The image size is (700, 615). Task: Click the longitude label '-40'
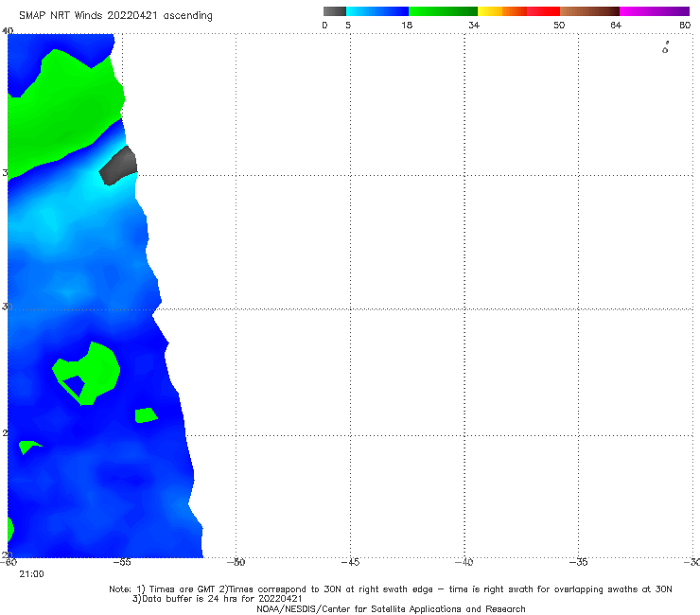(464, 562)
